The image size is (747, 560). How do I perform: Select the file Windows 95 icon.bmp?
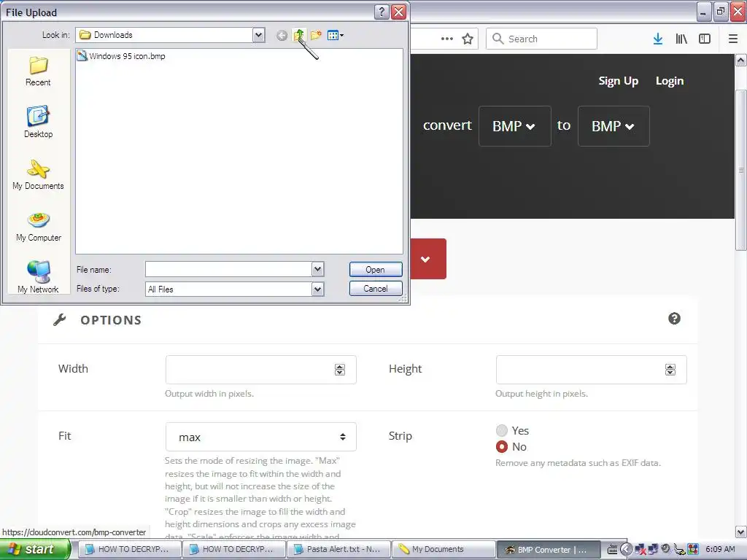(x=121, y=56)
